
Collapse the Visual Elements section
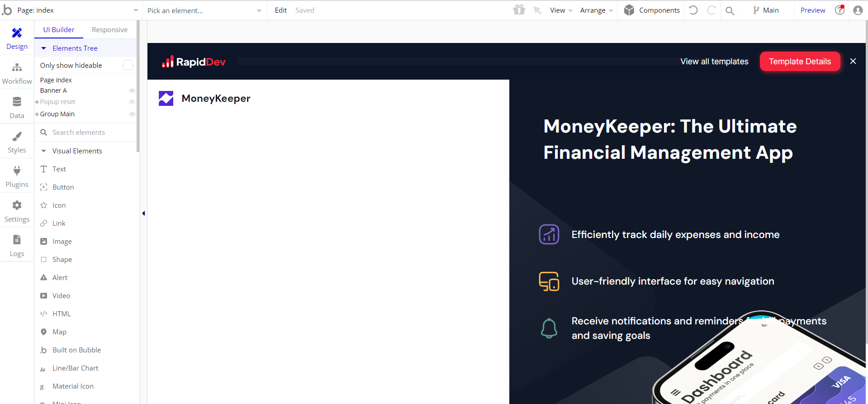(43, 151)
